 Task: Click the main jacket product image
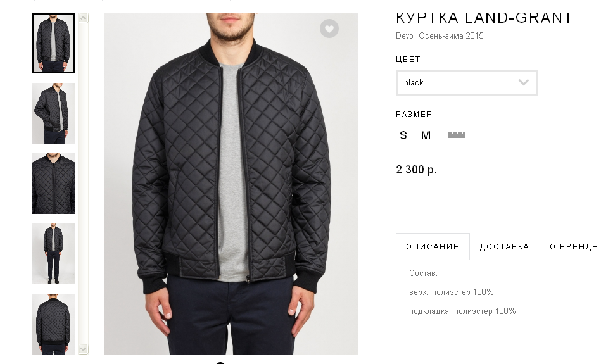coord(231,184)
